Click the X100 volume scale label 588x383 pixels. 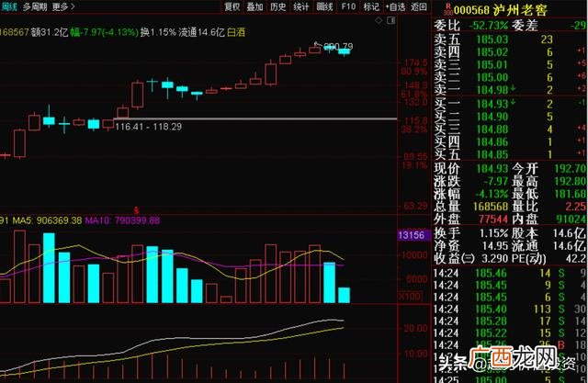(x=409, y=296)
